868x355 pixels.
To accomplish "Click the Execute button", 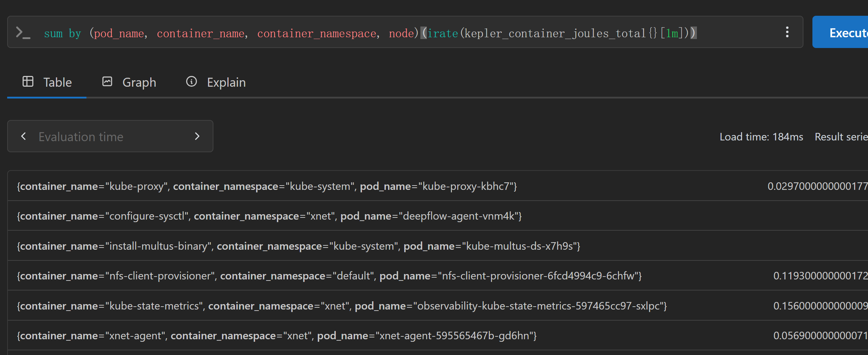I will pos(840,32).
